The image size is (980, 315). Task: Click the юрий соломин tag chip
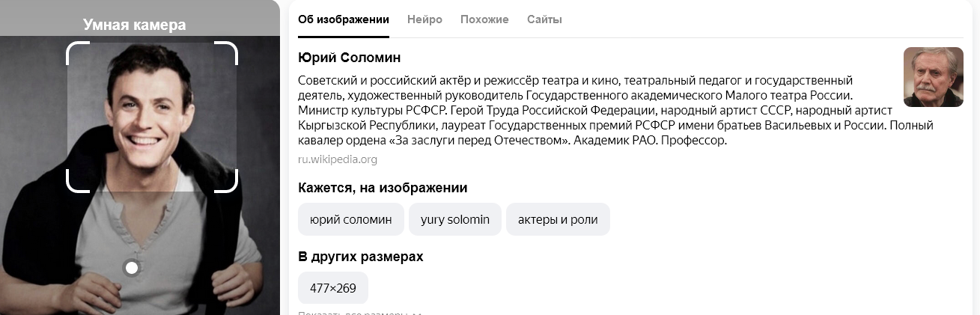351,219
